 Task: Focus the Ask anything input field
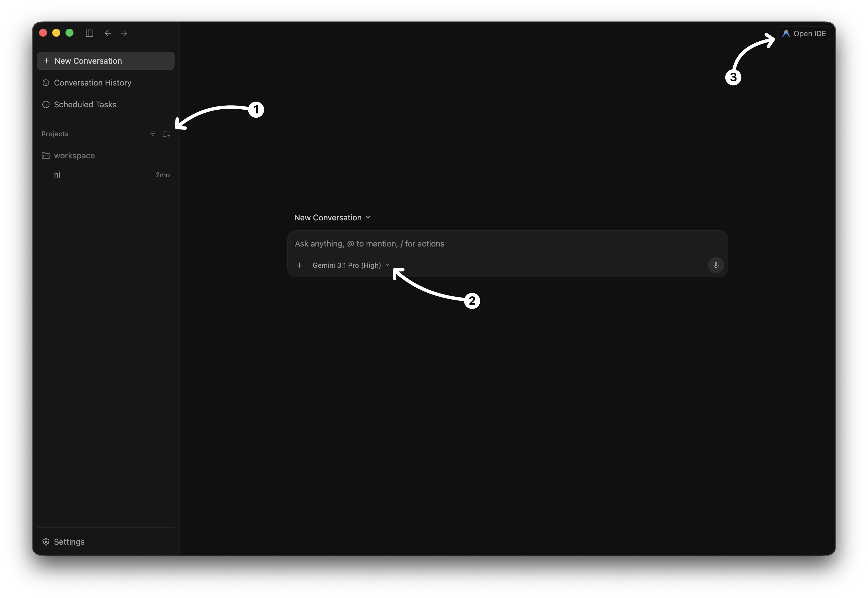tap(507, 244)
